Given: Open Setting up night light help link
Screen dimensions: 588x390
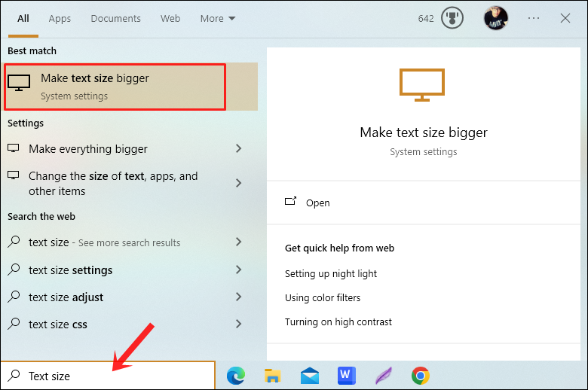Looking at the screenshot, I should pyautogui.click(x=331, y=274).
